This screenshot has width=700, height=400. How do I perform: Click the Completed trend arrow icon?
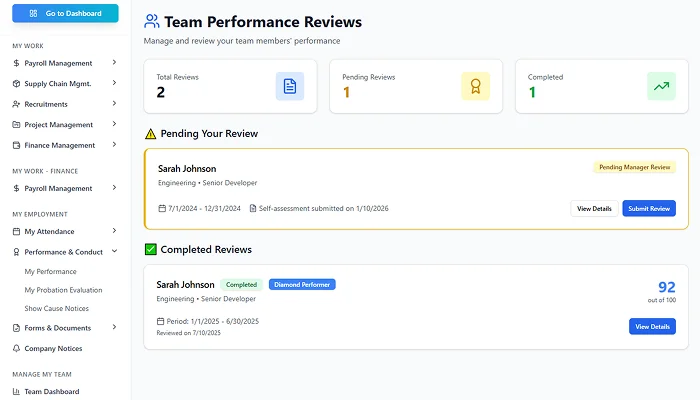pos(661,87)
